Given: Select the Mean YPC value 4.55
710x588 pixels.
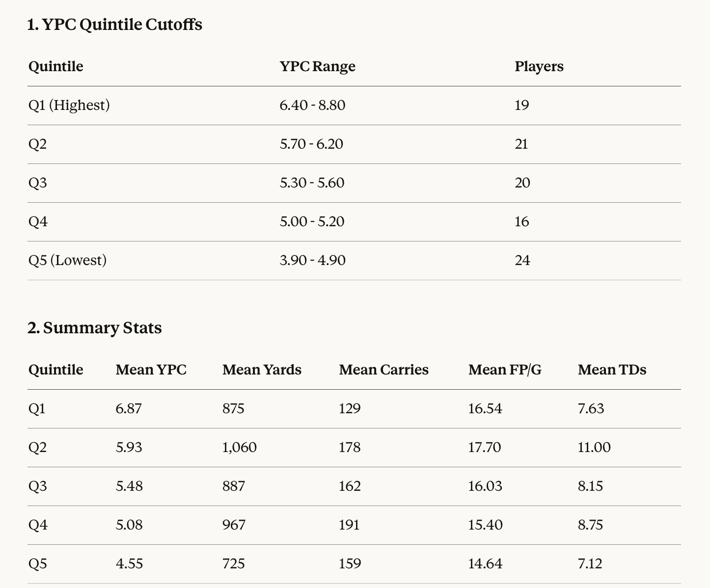Looking at the screenshot, I should pos(129,563).
